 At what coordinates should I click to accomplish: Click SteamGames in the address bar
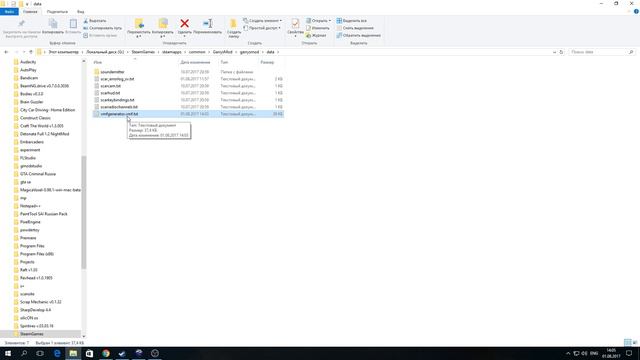coord(143,52)
